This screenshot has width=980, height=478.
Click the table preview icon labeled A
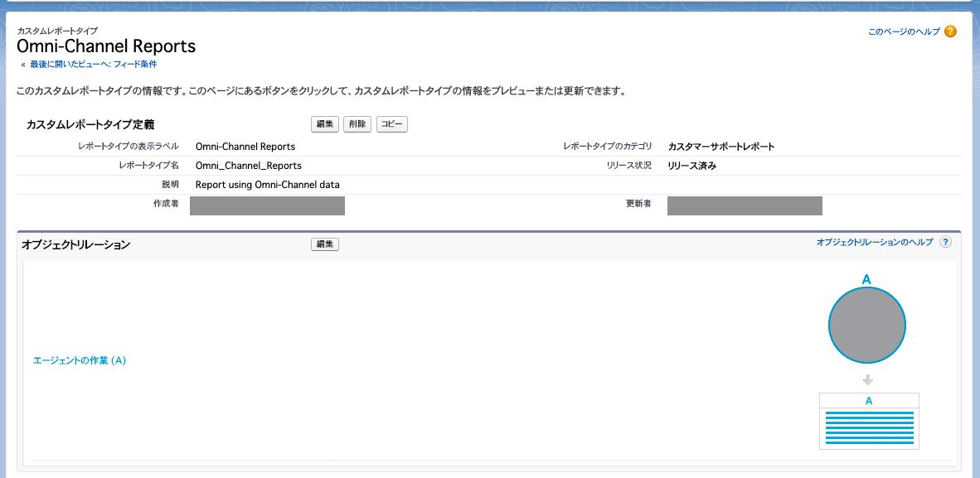pos(869,421)
